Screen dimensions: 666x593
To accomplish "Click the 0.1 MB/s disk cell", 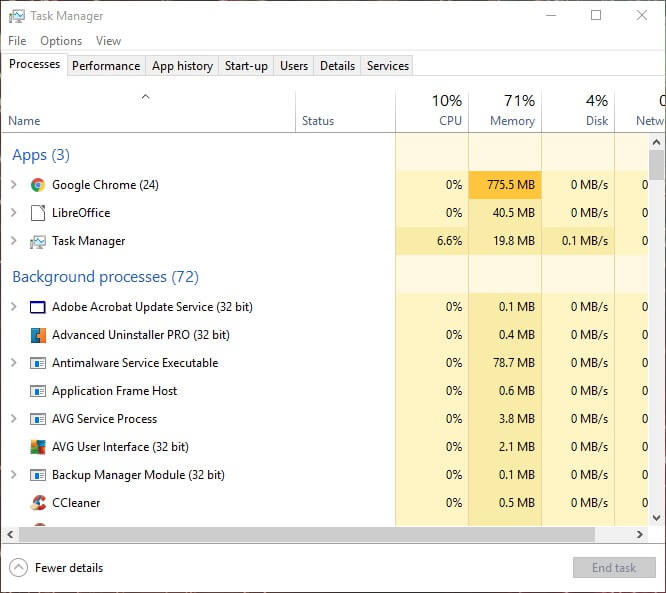I will 578,241.
